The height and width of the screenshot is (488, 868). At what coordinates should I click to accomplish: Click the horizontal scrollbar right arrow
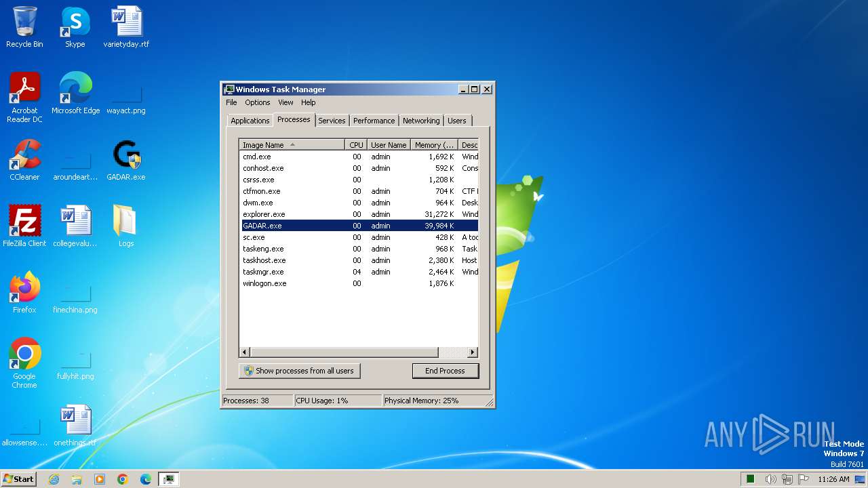point(473,352)
